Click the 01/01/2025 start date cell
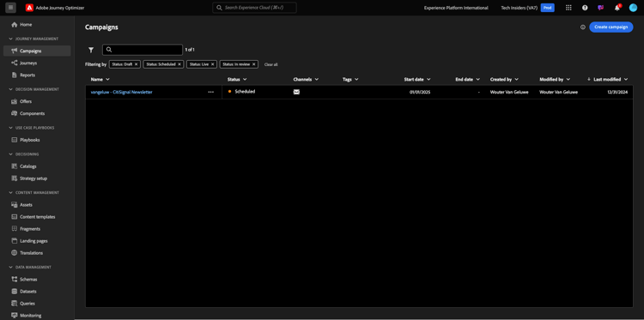Viewport: 644px width, 320px height. point(420,93)
